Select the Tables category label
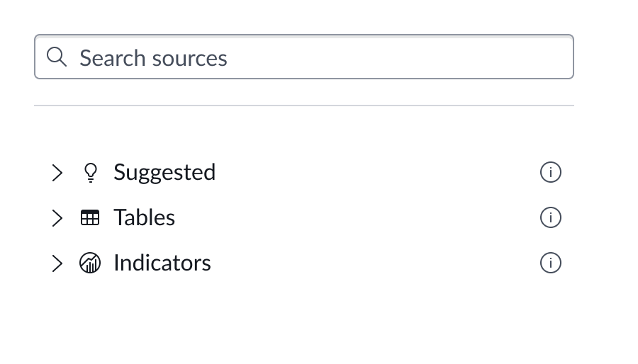 pos(144,217)
